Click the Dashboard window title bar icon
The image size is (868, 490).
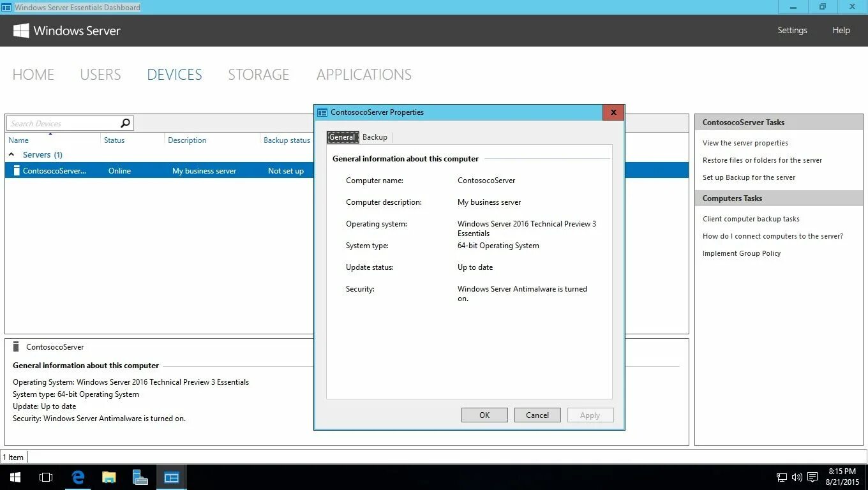click(x=6, y=8)
